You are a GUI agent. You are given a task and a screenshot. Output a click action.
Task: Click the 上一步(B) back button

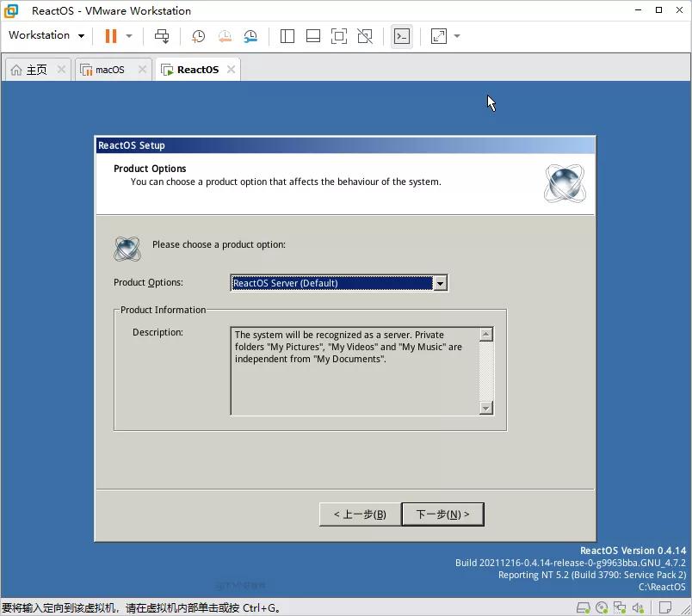359,514
